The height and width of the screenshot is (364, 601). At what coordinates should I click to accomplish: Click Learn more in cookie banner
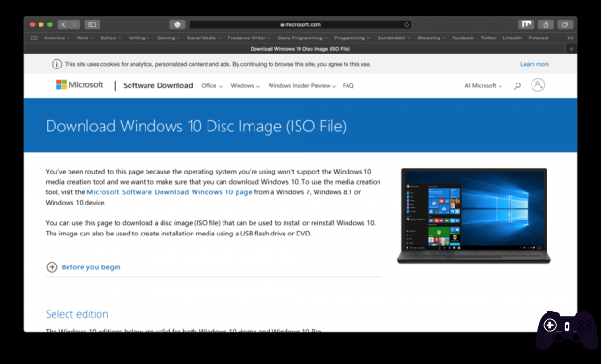534,64
